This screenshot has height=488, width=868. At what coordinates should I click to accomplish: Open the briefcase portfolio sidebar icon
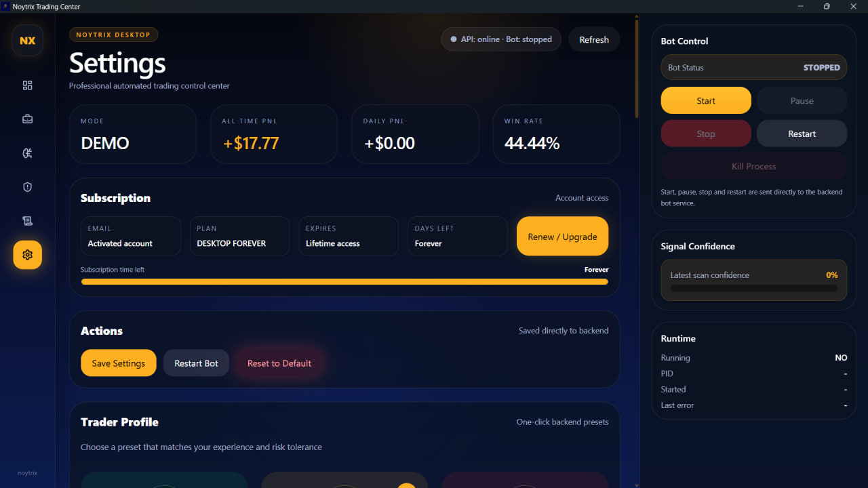[27, 119]
